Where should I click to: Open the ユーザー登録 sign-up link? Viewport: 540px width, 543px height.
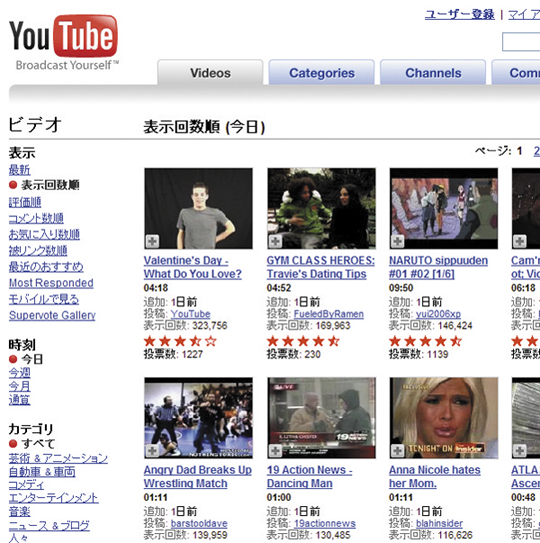click(x=460, y=15)
